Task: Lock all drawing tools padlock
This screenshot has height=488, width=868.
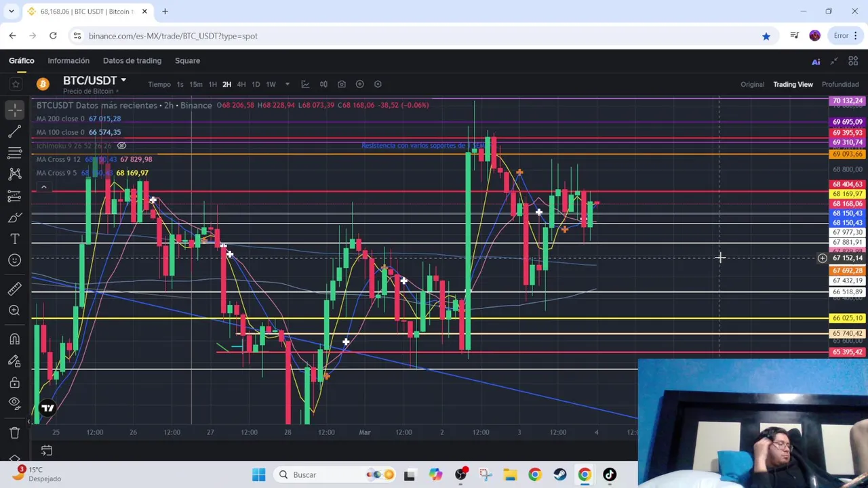Action: [14, 382]
